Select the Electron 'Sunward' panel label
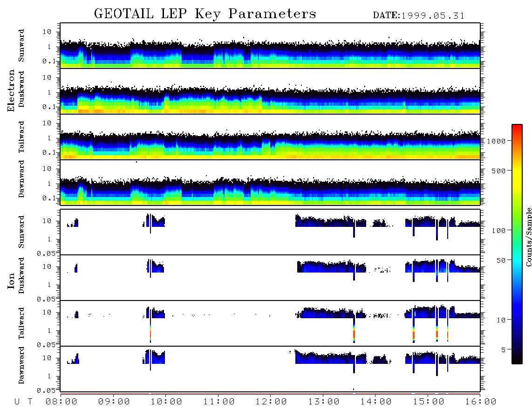Screen dimensions: 532x410 [x=21, y=46]
